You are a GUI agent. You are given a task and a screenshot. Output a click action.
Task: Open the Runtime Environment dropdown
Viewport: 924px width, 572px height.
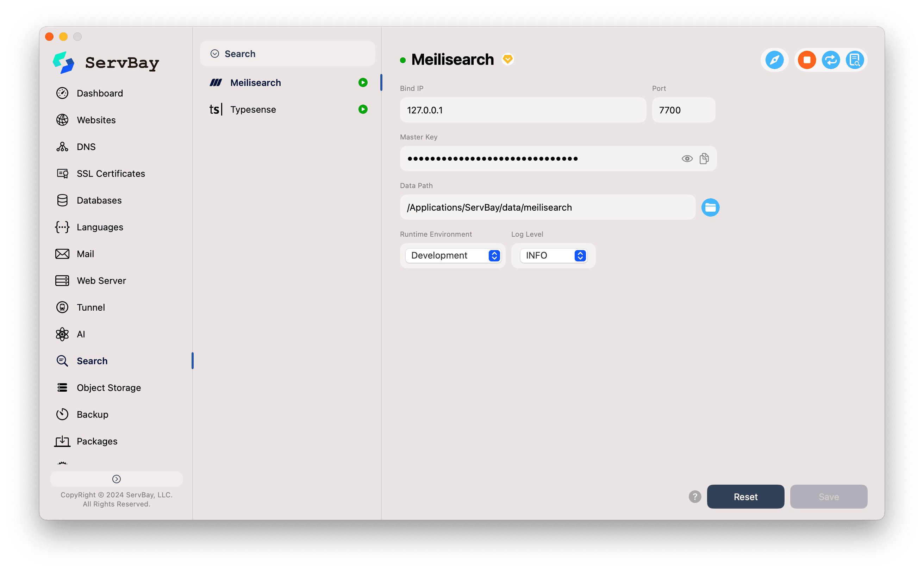tap(453, 256)
